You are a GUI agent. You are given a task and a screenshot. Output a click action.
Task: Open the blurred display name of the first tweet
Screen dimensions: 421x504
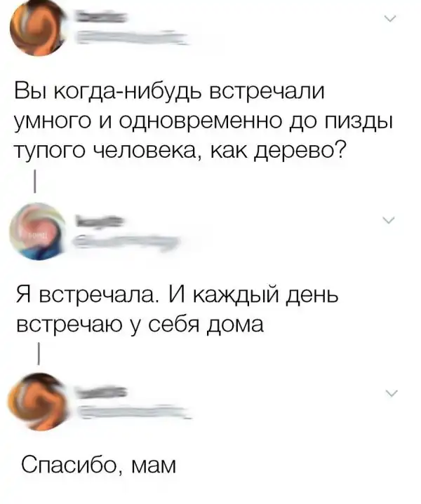[x=101, y=17]
